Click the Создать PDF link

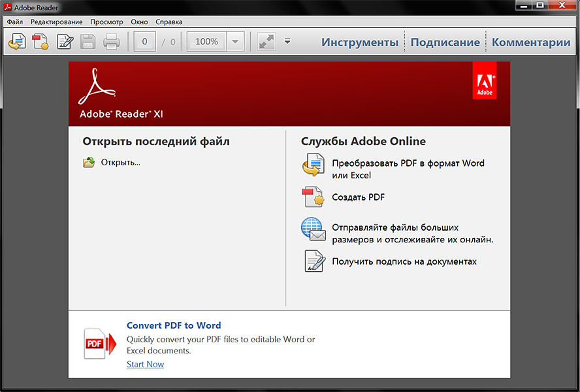[x=358, y=197]
